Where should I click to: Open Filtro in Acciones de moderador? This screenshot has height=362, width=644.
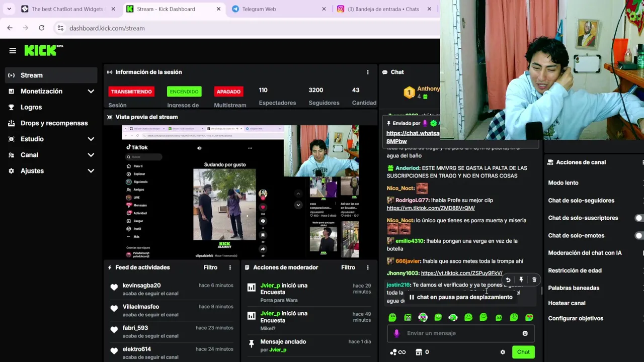pyautogui.click(x=348, y=267)
